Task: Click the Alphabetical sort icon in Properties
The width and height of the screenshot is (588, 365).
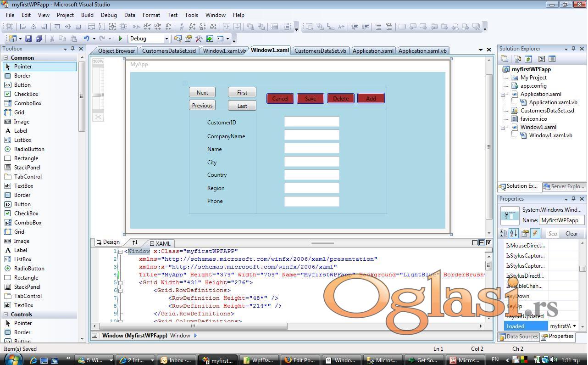Action: 514,233
